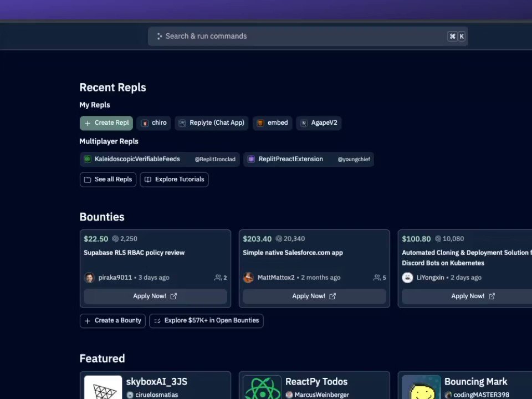Open Explore Tutorials

click(x=174, y=180)
